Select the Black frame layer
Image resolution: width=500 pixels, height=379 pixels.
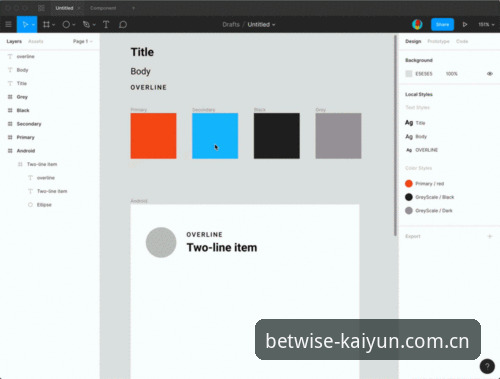pos(23,110)
